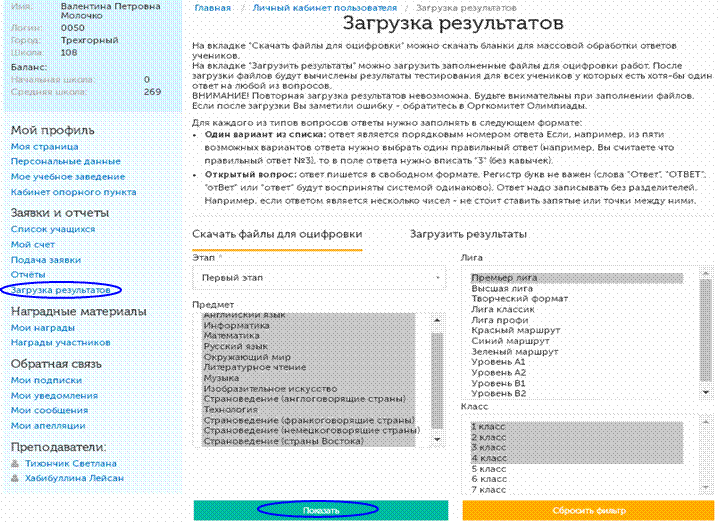Open teacher link Тихончик Светлана

[x=71, y=463]
